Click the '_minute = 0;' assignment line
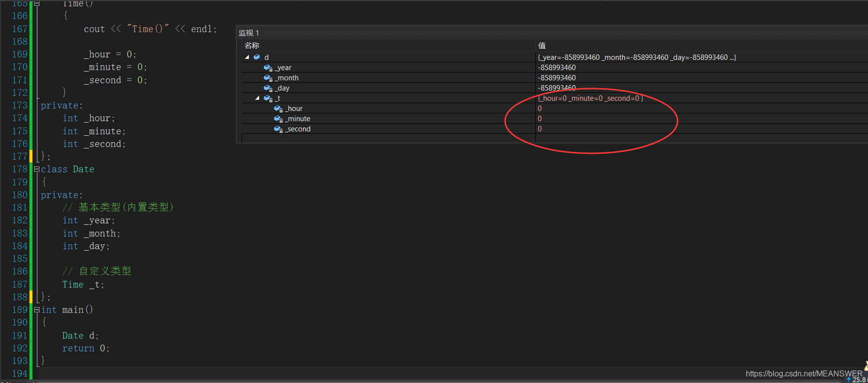Viewport: 868px width, 383px height. click(115, 67)
